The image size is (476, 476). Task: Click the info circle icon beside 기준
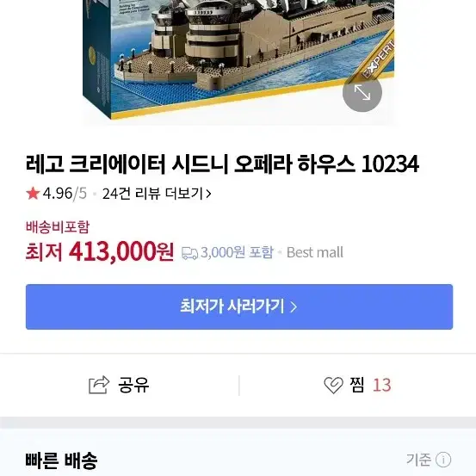443,460
